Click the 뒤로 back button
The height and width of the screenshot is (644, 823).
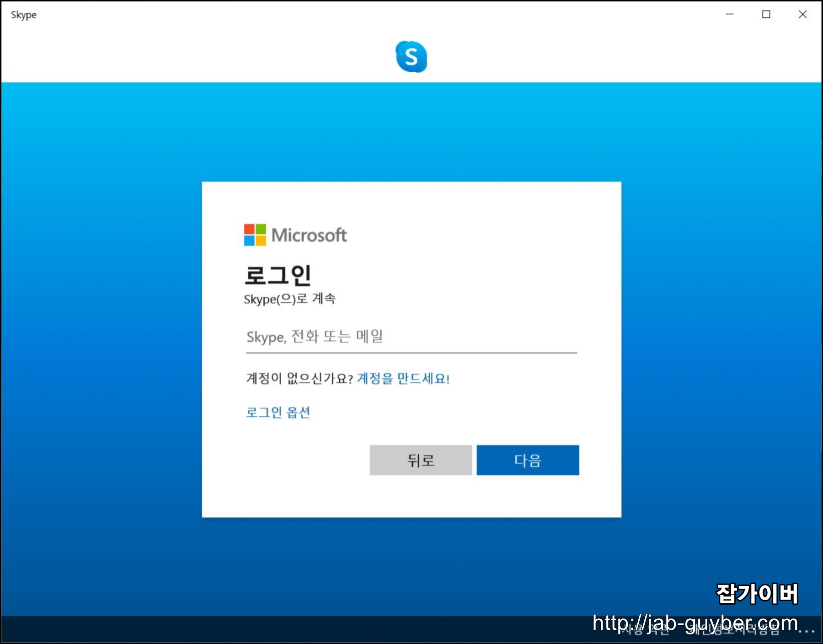tap(421, 460)
